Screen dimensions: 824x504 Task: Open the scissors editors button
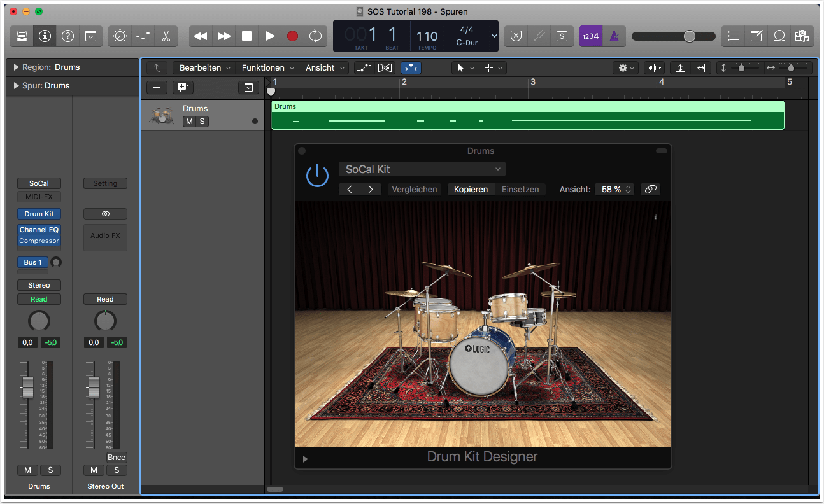tap(166, 36)
